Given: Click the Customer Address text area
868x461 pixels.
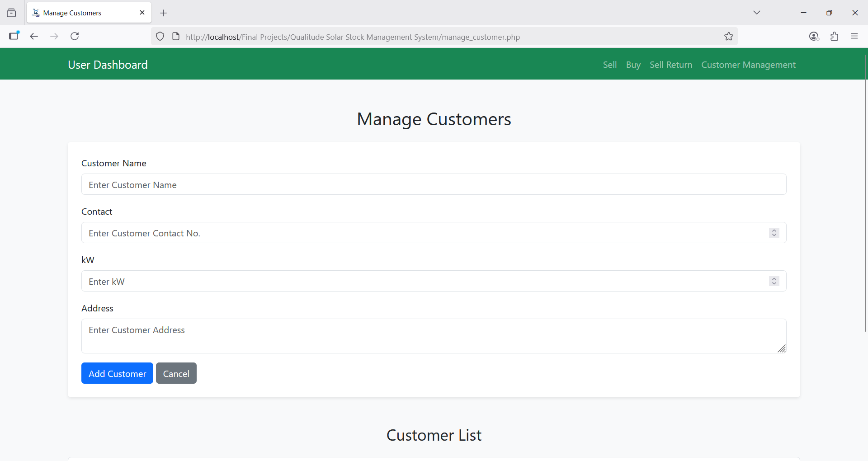Looking at the screenshot, I should click(434, 336).
